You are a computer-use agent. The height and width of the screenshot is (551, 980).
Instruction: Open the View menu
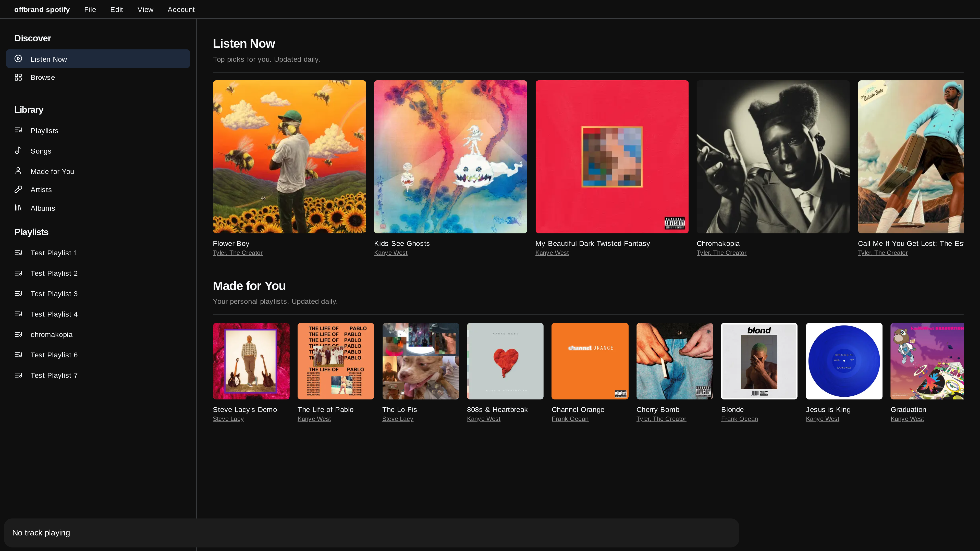pos(145,9)
